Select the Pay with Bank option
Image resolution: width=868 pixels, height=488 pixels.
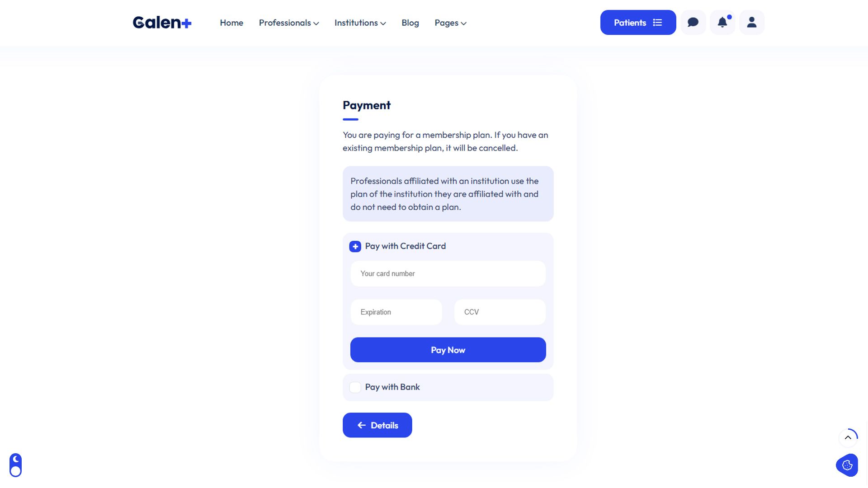point(355,387)
